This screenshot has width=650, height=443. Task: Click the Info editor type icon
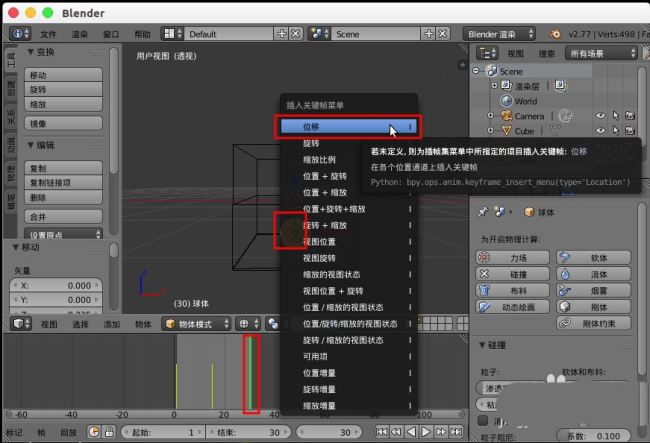tap(19, 34)
